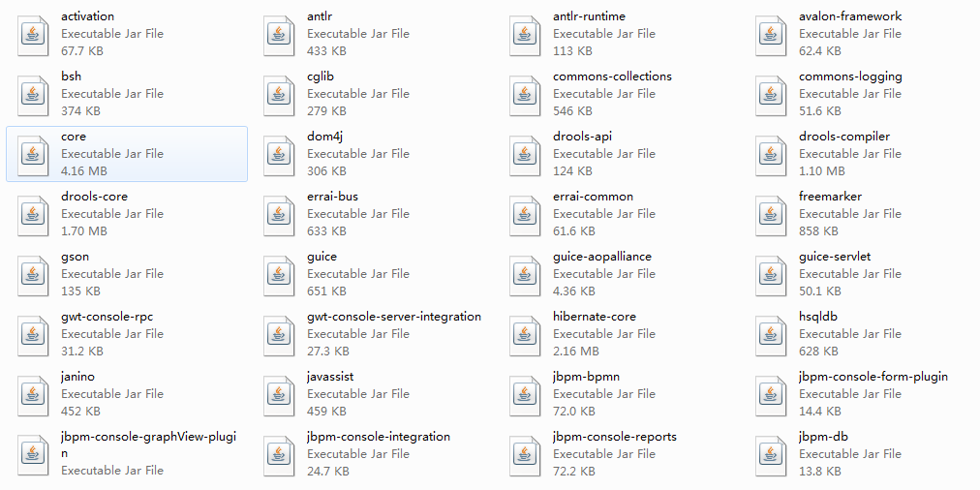Click the file name 'commons-logging'

tap(850, 77)
